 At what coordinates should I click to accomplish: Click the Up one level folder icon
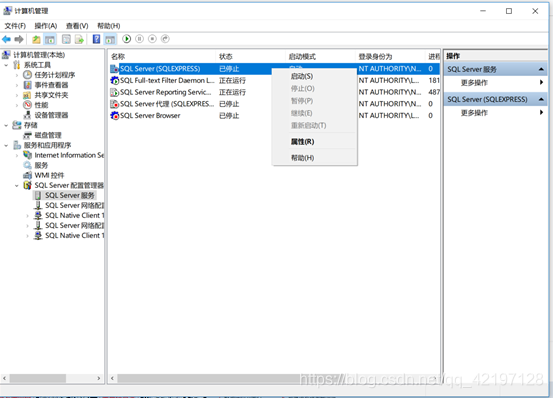(36, 39)
